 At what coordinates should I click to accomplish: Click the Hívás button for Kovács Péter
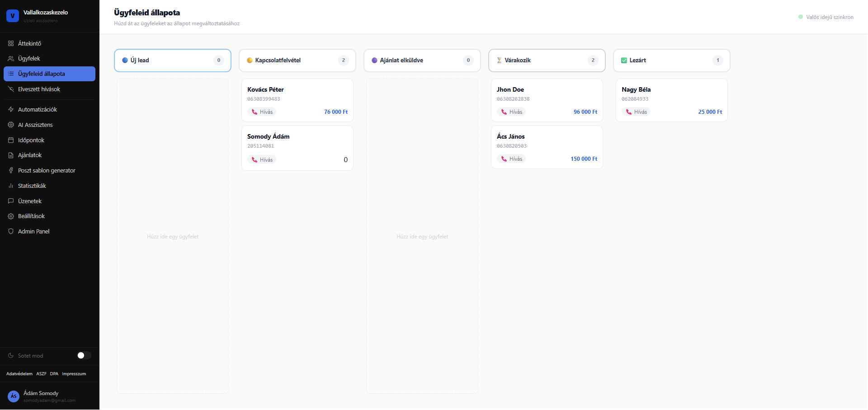pos(262,112)
